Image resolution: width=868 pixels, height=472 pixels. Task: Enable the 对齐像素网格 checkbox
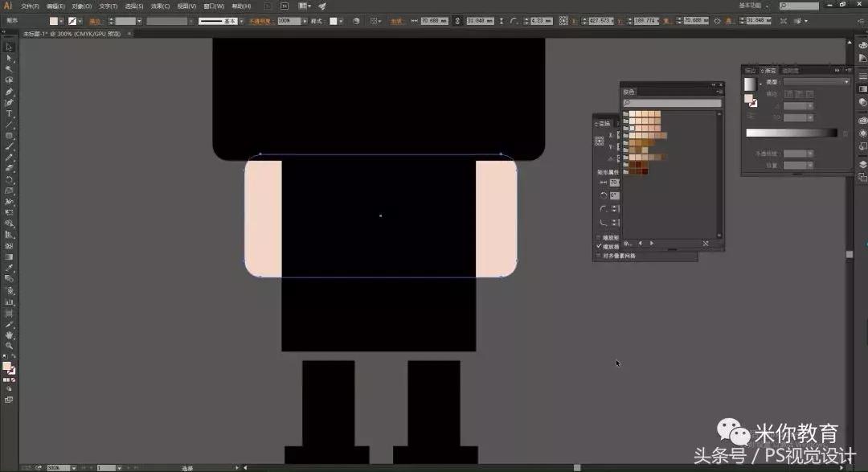click(599, 256)
